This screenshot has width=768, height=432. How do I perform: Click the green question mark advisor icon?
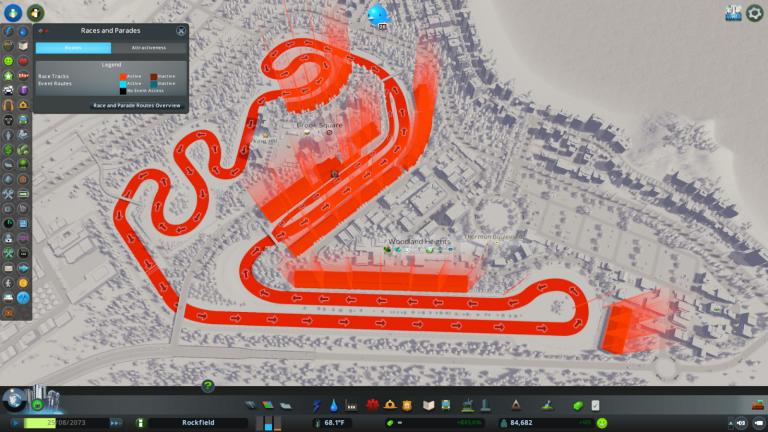208,386
